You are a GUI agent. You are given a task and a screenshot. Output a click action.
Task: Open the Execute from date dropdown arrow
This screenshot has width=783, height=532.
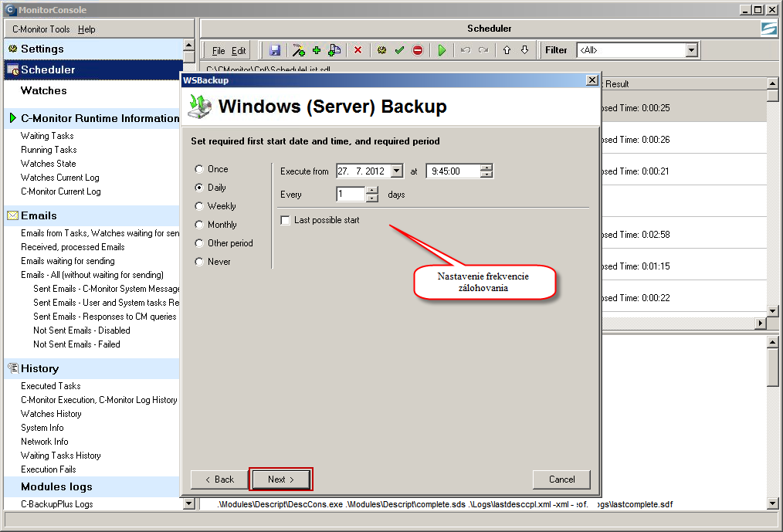(x=397, y=171)
